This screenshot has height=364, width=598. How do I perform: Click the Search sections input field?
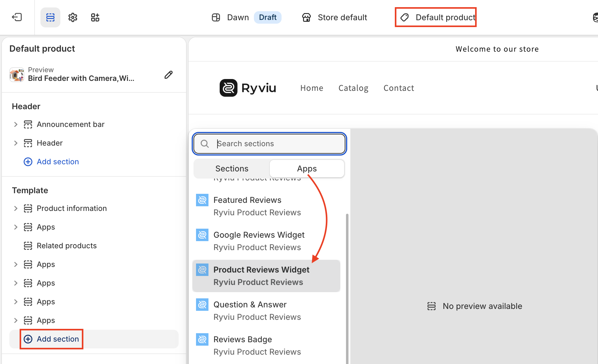tap(269, 144)
